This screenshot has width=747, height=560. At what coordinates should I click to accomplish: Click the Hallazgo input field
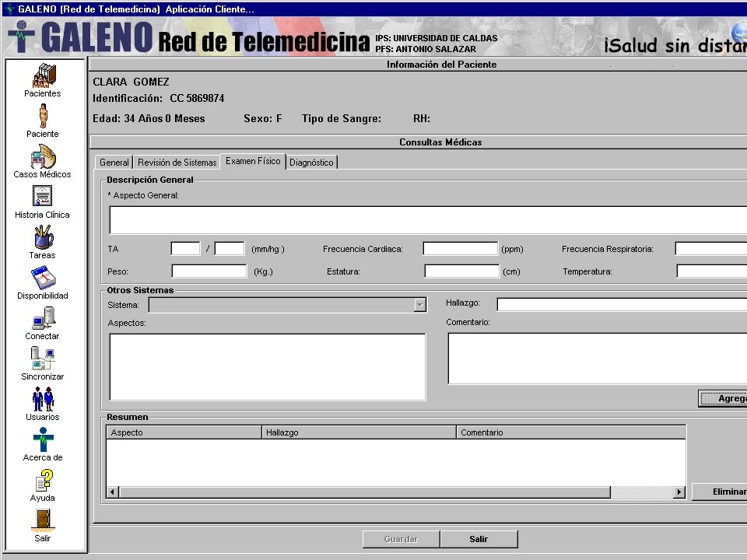click(x=622, y=304)
